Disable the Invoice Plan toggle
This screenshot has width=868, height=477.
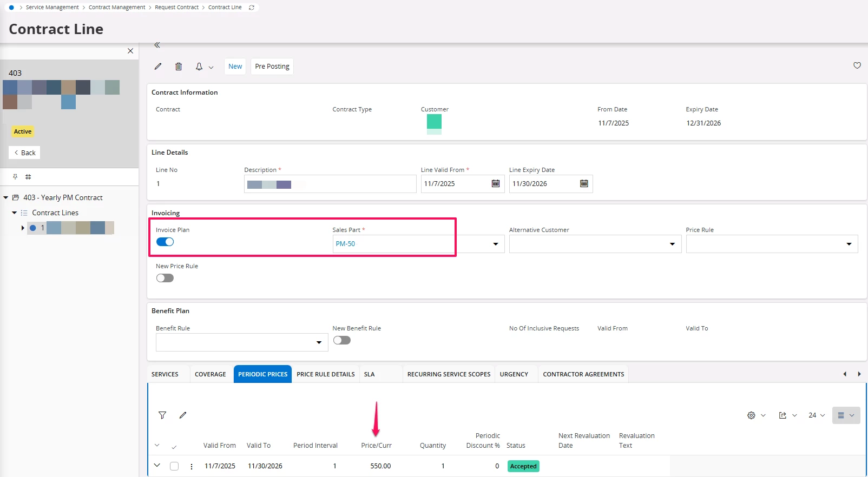click(165, 242)
